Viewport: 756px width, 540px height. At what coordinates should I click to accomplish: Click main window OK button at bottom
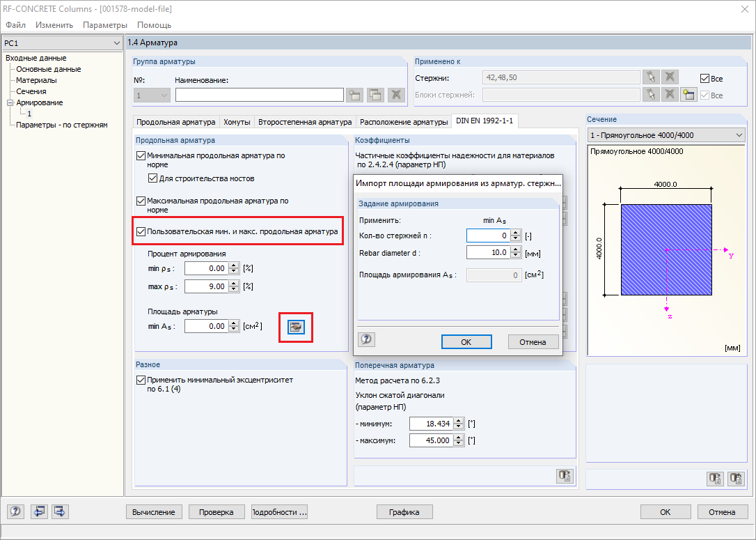(x=666, y=512)
